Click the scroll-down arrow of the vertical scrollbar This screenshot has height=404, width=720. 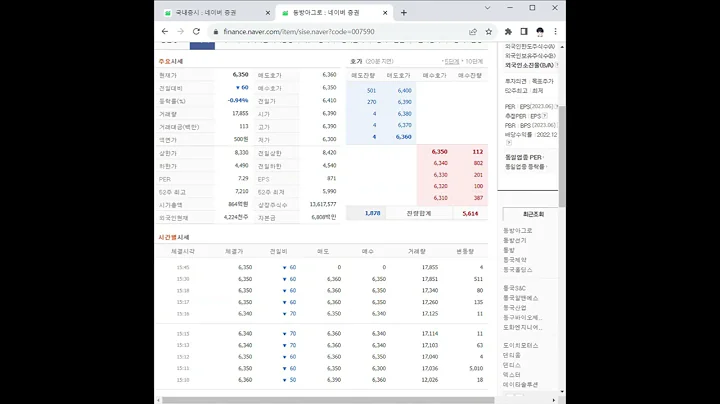562,392
